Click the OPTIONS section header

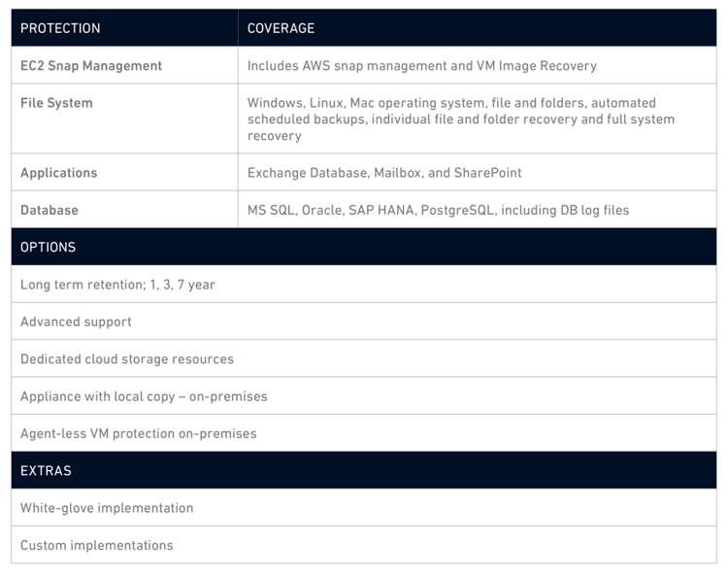point(49,247)
